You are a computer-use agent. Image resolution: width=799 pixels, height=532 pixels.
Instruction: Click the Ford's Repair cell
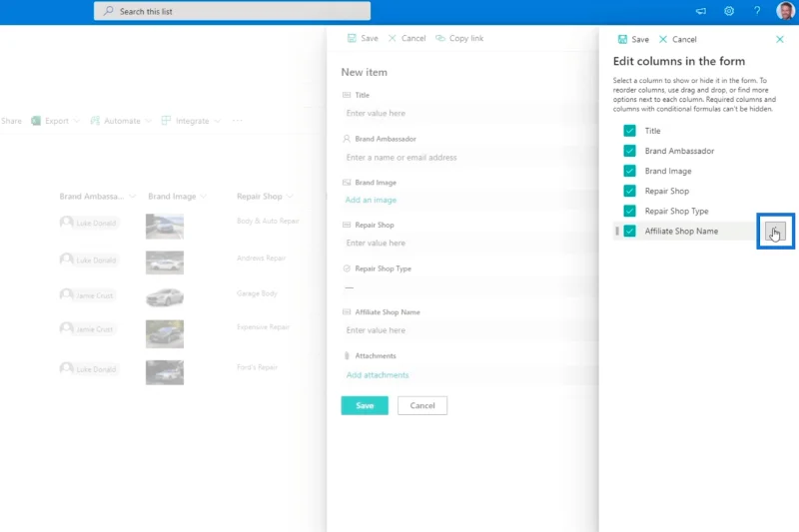(257, 367)
